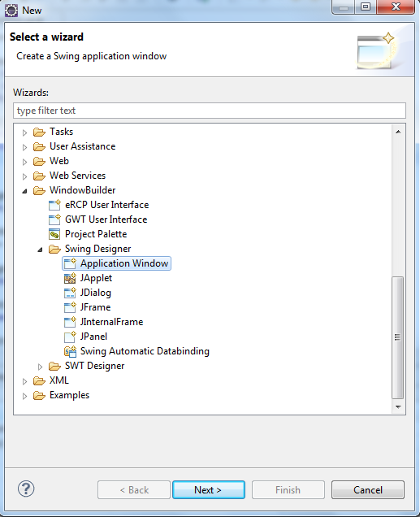
Task: Collapse the WindowBuilder tree node
Action: (x=24, y=191)
